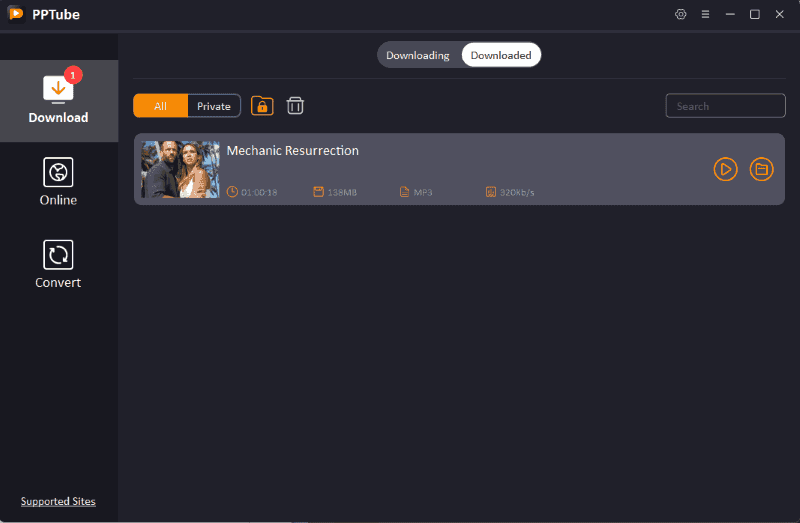This screenshot has width=800, height=523.
Task: Open the settings gear in title bar
Action: pos(681,14)
